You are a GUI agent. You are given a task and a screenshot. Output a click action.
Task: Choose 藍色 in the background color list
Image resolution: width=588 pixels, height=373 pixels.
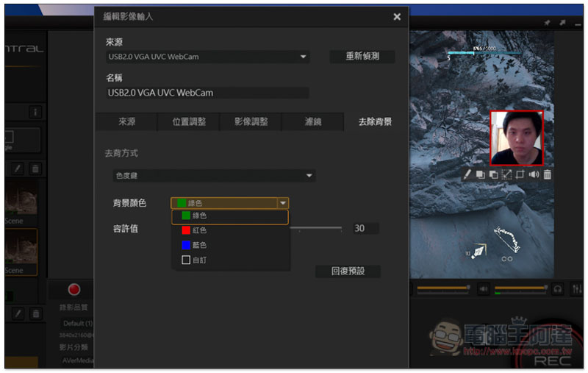click(x=230, y=245)
